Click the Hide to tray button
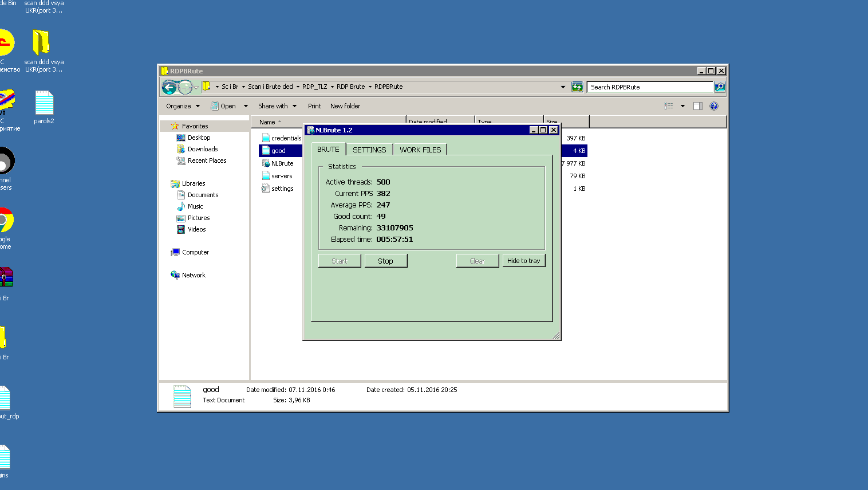 pos(524,261)
